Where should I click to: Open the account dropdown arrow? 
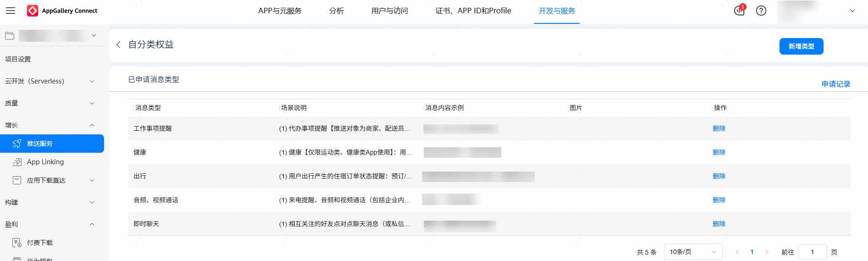(852, 11)
